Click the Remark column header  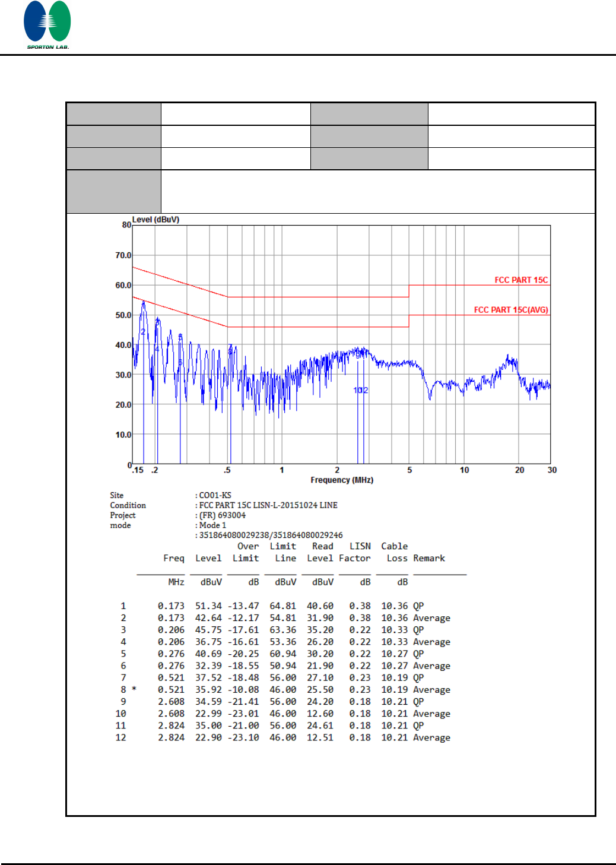429,558
